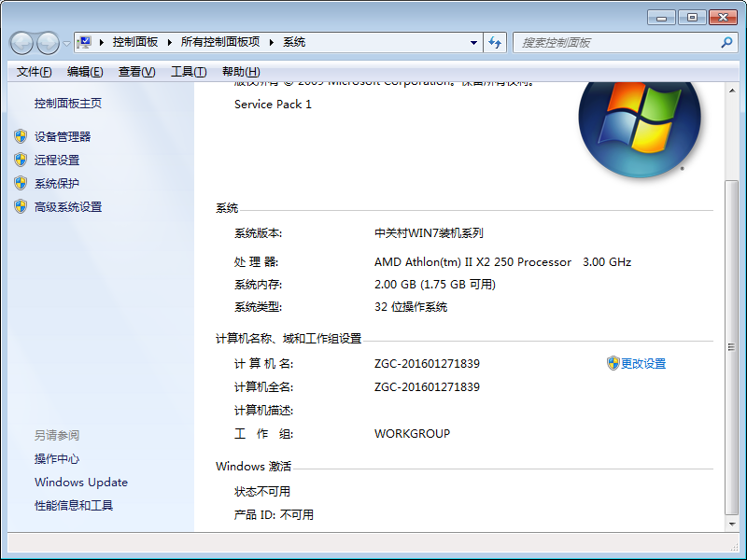The height and width of the screenshot is (560, 747).
Task: Open the 工具(T) menu
Action: pos(189,72)
